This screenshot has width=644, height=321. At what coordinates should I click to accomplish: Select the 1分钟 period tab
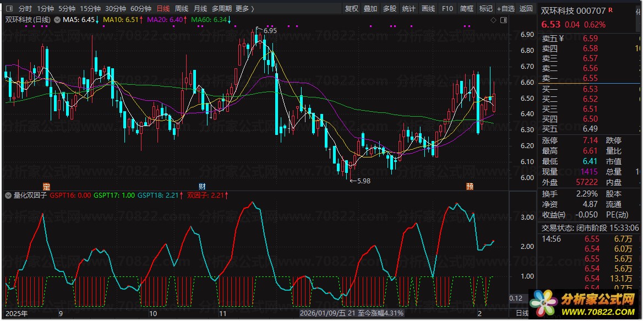(45, 9)
